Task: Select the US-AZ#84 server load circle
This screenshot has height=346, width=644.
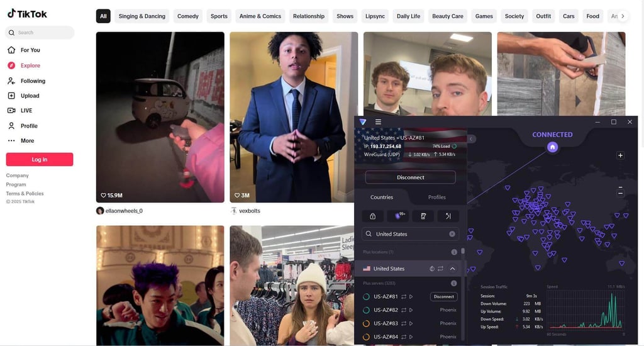Action: click(366, 337)
